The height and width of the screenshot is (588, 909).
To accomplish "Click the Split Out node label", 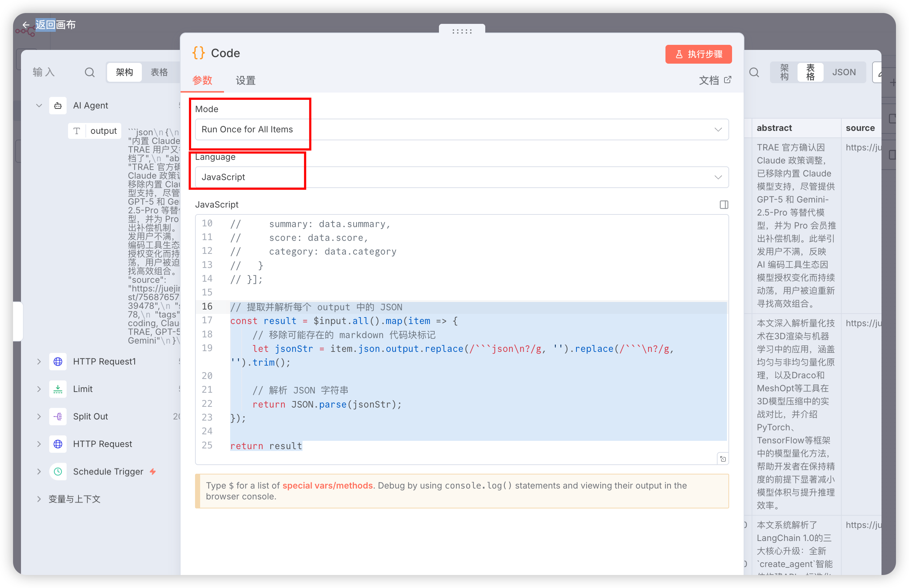I will [90, 416].
